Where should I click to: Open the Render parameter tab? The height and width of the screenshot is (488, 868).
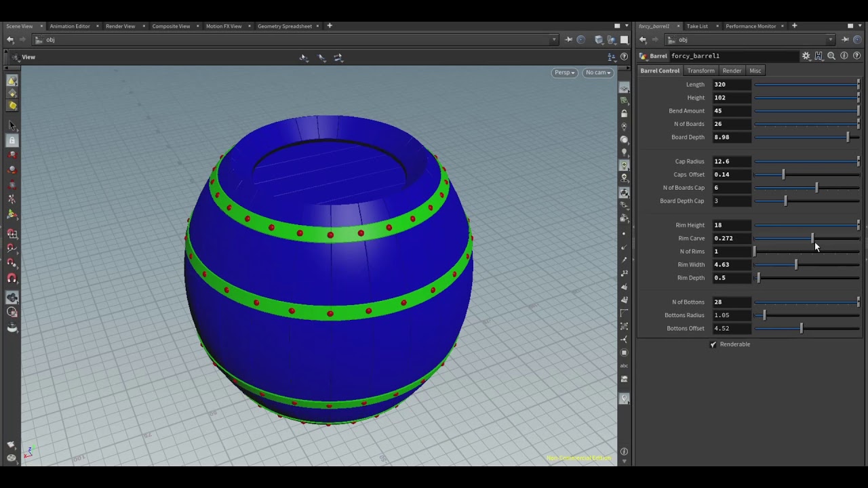[732, 70]
